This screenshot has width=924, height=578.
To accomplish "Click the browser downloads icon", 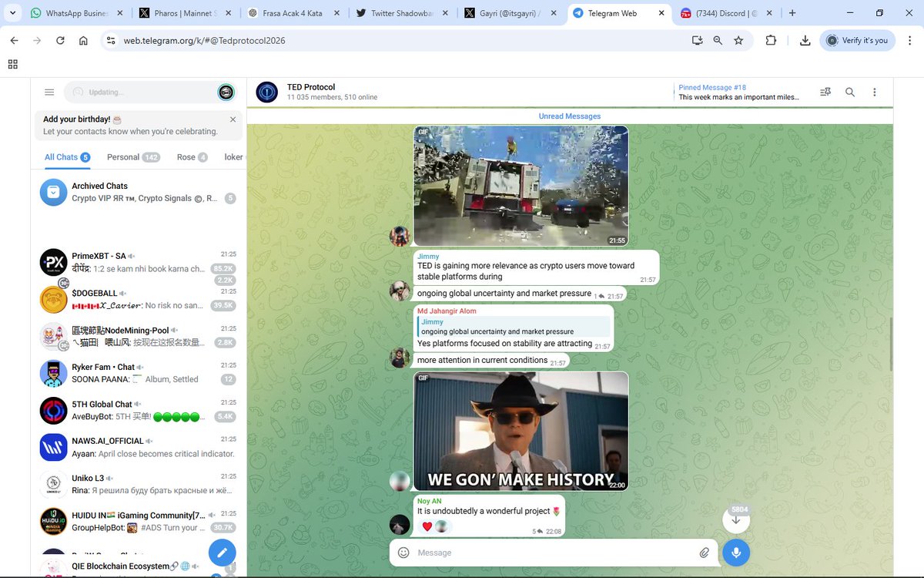I will (x=805, y=40).
